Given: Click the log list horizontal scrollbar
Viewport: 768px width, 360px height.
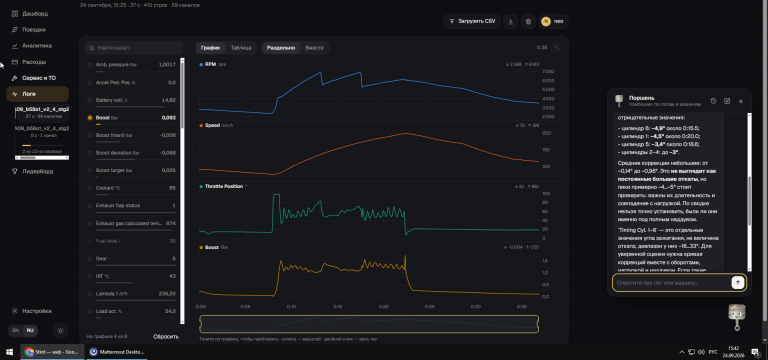Looking at the screenshot, I should click(x=42, y=158).
